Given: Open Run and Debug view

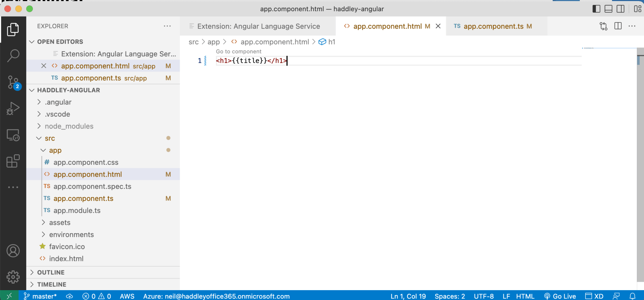Looking at the screenshot, I should click(13, 108).
